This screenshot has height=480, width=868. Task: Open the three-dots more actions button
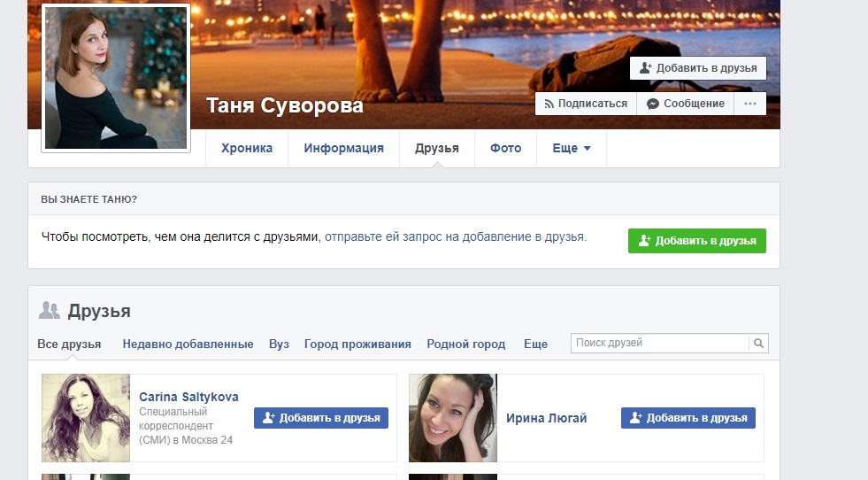coord(749,104)
